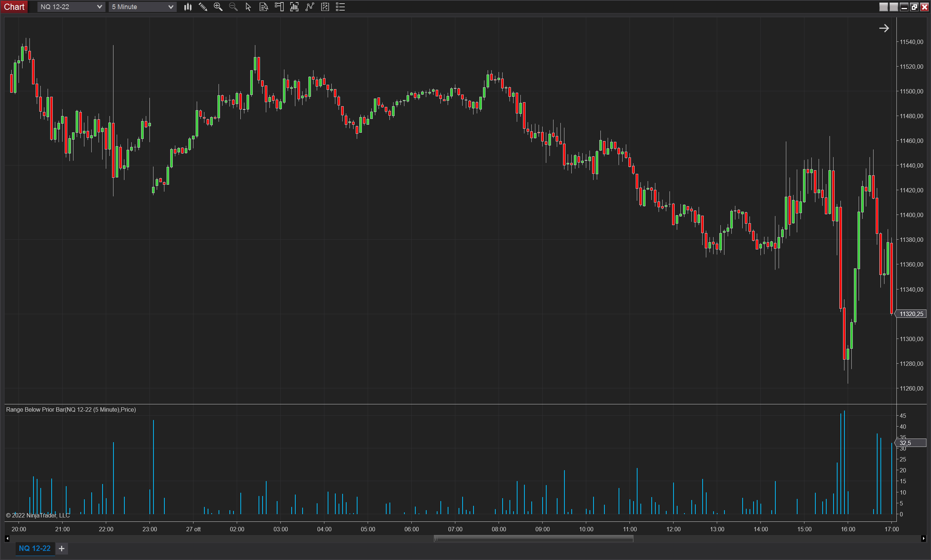Add a new chart tab with plus
931x560 pixels.
pos(61,548)
